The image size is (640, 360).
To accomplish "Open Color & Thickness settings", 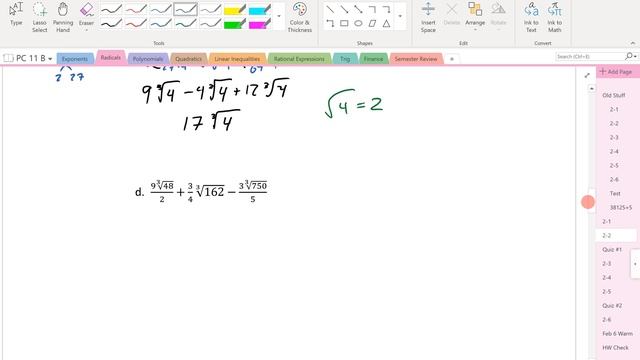I will pyautogui.click(x=300, y=17).
